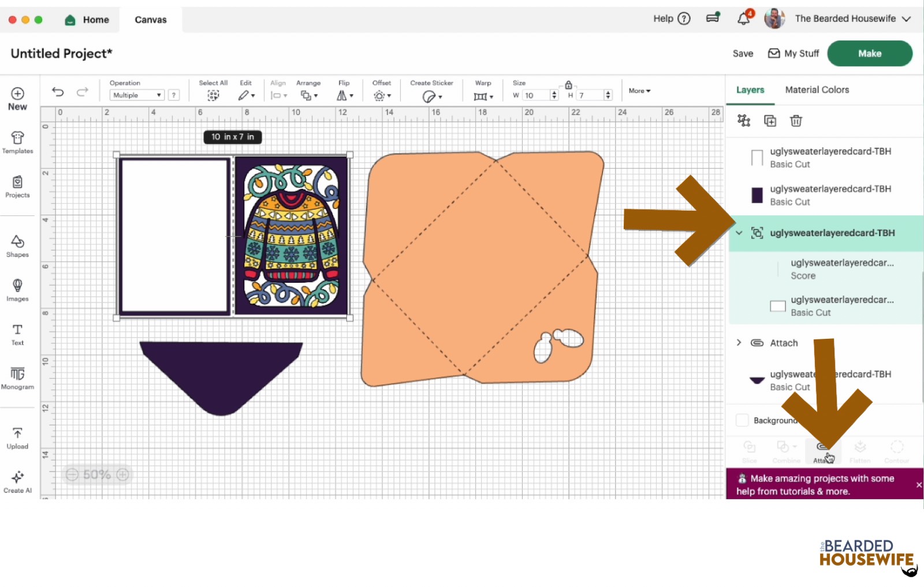
Task: Click the dark purple layer color swatch
Action: click(757, 196)
